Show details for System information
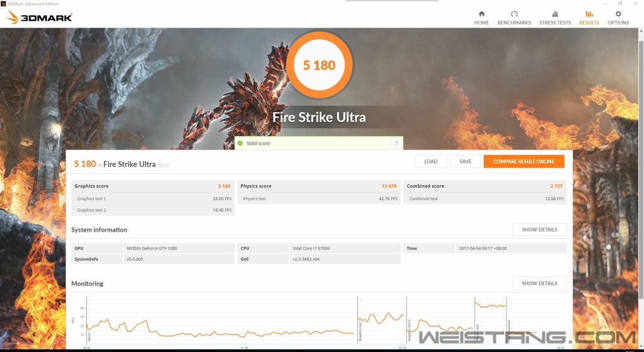Image resolution: width=644 pixels, height=352 pixels. 540,229
